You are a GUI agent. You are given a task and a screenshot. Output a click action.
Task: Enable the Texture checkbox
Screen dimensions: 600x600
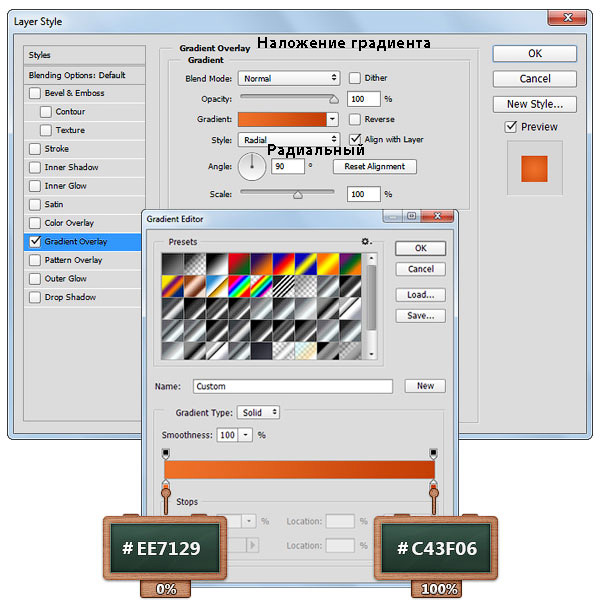46,130
